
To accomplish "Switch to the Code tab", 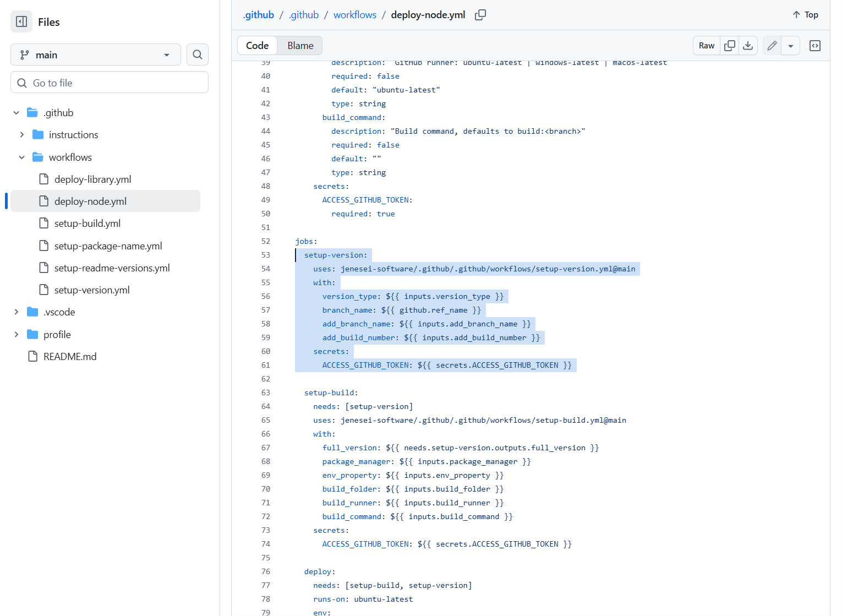I will click(x=258, y=46).
